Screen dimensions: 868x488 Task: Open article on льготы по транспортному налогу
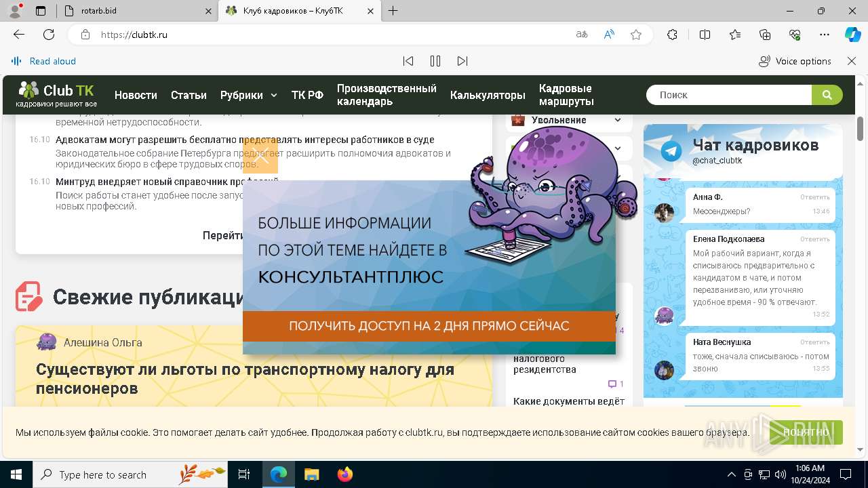[x=245, y=379]
